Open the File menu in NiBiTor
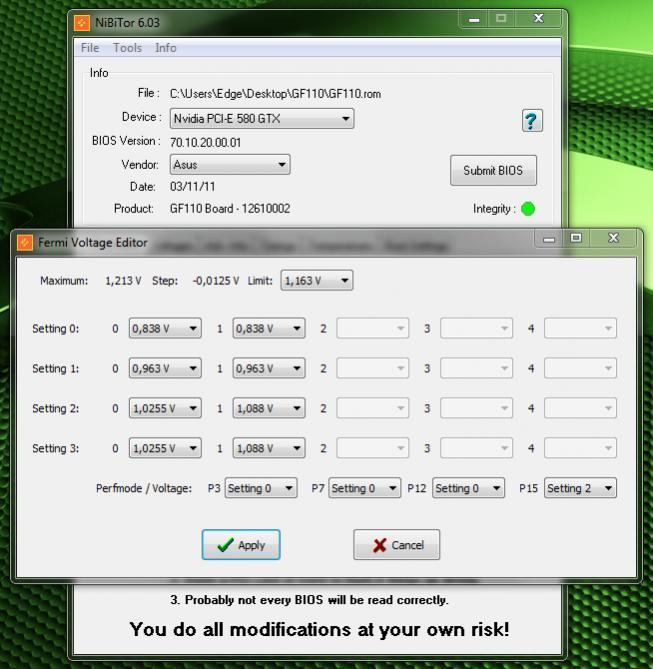Image resolution: width=653 pixels, height=669 pixels. 90,48
